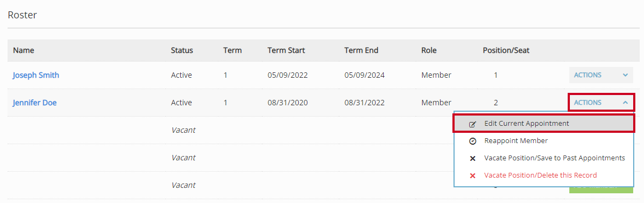Click the red X icon for Delete this Record

(x=472, y=175)
